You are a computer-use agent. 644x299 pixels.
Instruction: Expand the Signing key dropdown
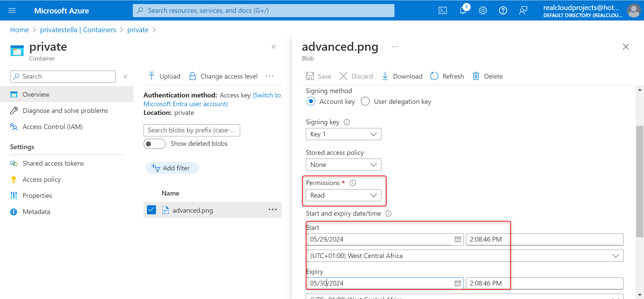pyautogui.click(x=343, y=134)
